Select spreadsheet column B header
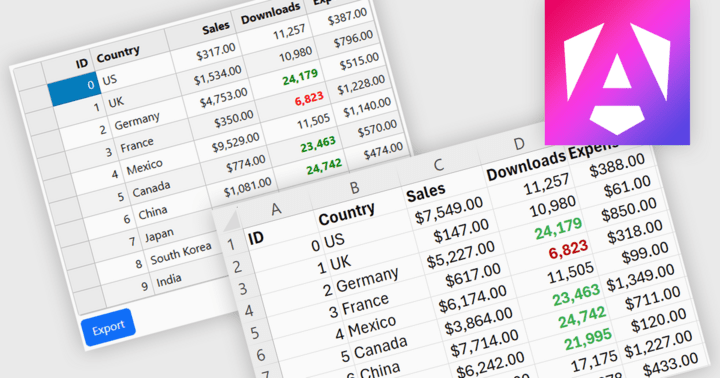The width and height of the screenshot is (720, 378). click(354, 188)
